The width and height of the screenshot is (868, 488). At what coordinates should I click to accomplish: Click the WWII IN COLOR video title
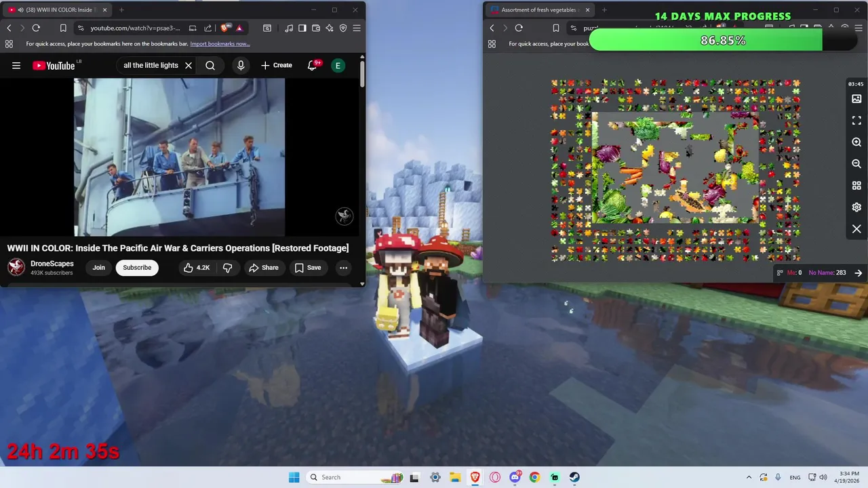[178, 248]
